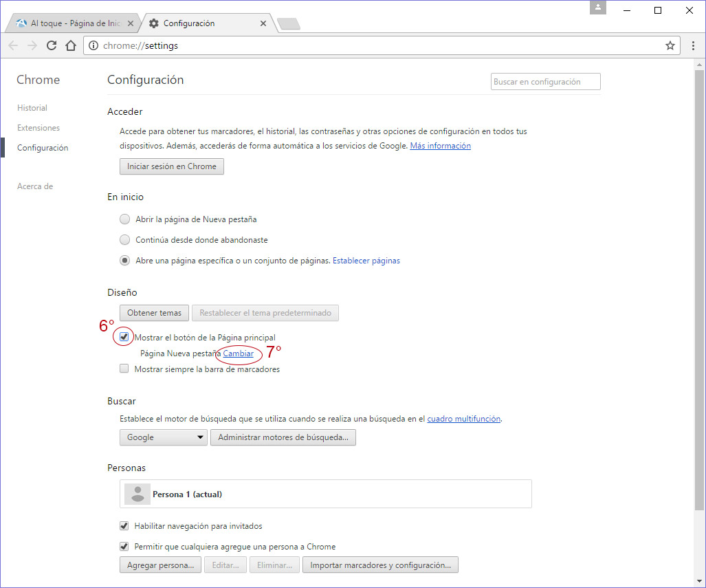Screen dimensions: 706x588
Task: Toggle 'Mostrar el botón de la Página principal'
Action: [x=124, y=336]
